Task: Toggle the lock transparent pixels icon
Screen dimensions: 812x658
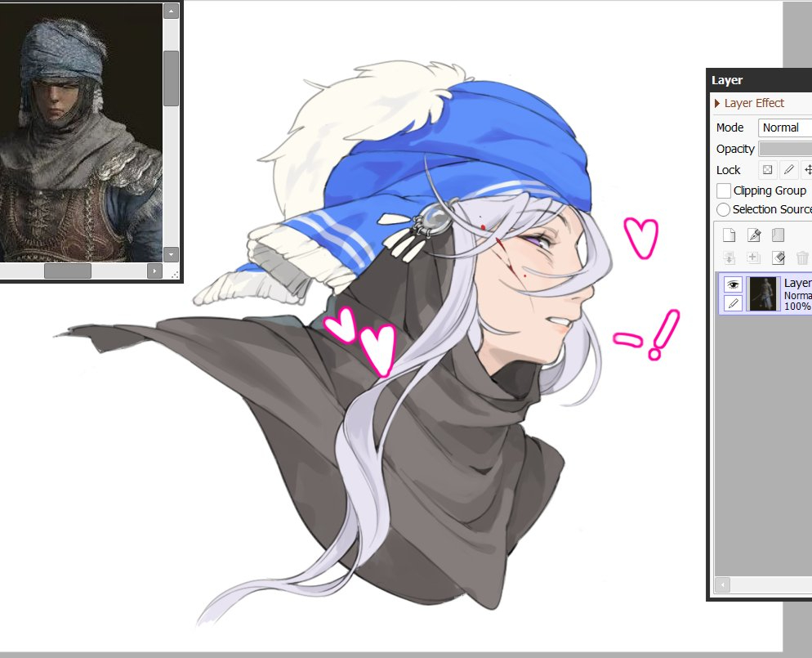Action: (x=767, y=170)
